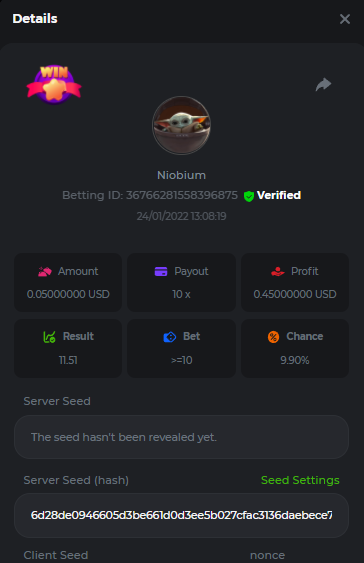The height and width of the screenshot is (563, 364).
Task: Click the Bet dice icon
Action: point(169,337)
